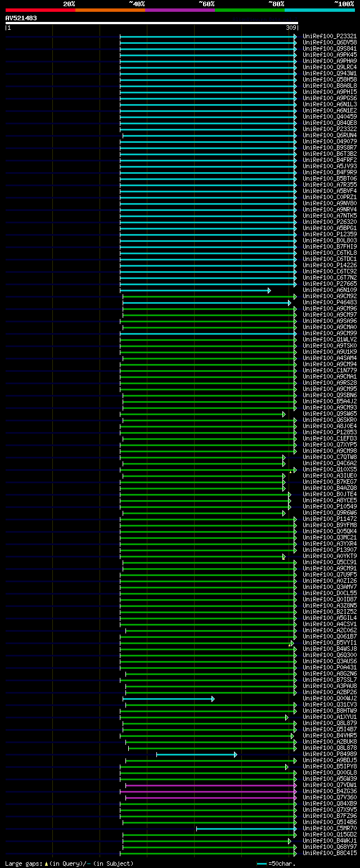Click the '=50char.' scale legend
This screenshot has width=360, height=868.
[x=276, y=862]
